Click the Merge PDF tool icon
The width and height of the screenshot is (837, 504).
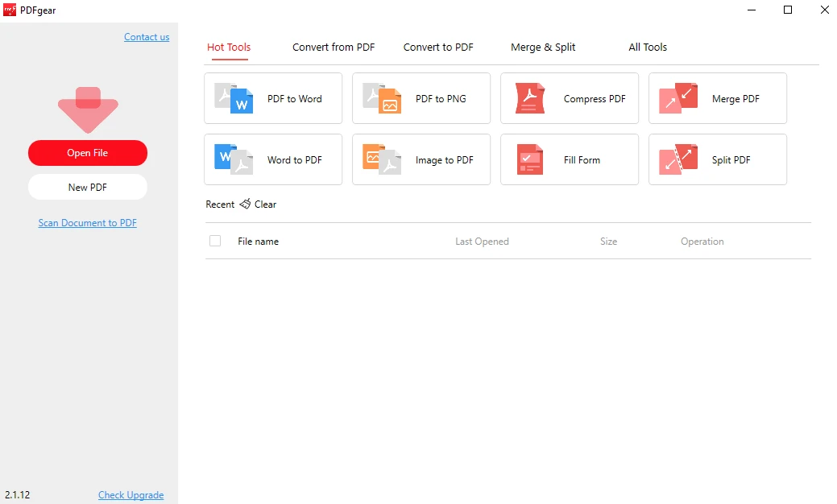tap(678, 98)
